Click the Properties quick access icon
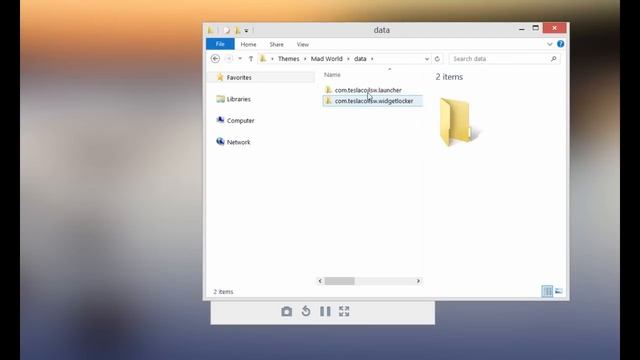 click(227, 30)
